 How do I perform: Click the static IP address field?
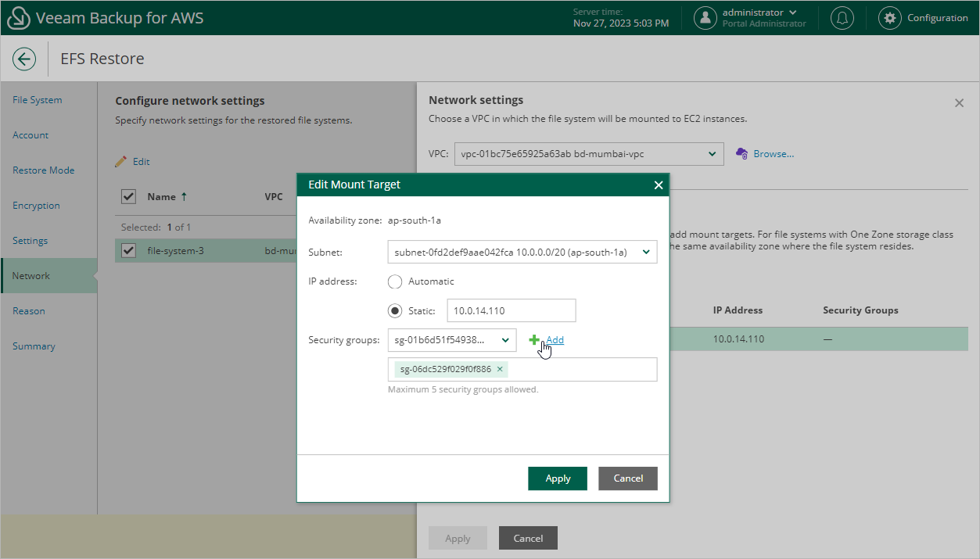tap(512, 310)
